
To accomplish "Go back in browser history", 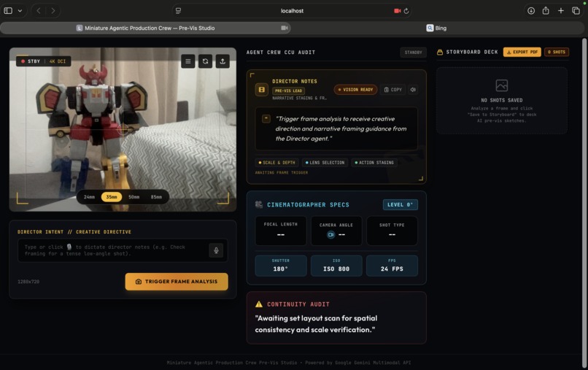I will click(x=38, y=10).
